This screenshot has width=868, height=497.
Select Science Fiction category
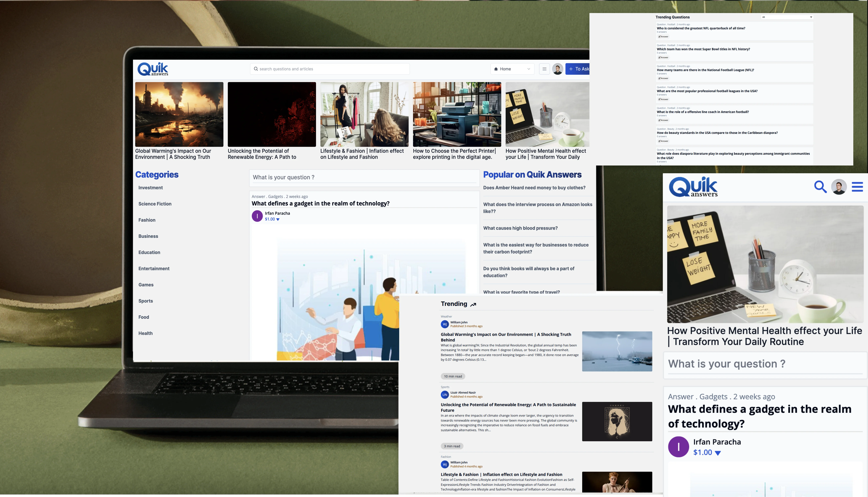pos(155,204)
